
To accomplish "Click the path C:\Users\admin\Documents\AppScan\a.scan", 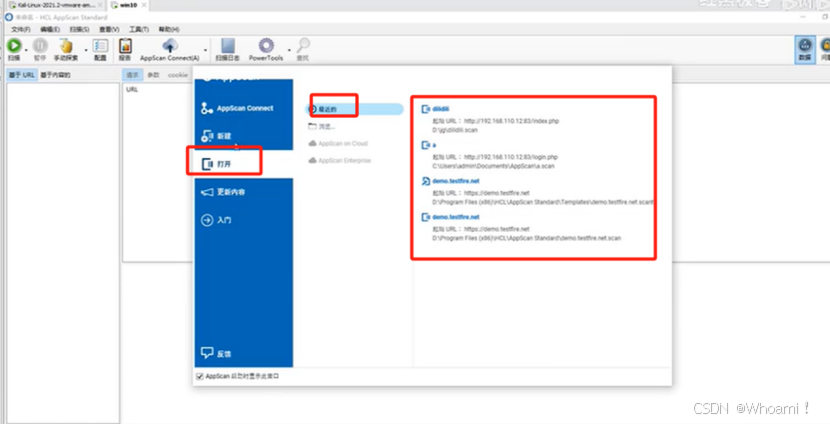I will (493, 166).
